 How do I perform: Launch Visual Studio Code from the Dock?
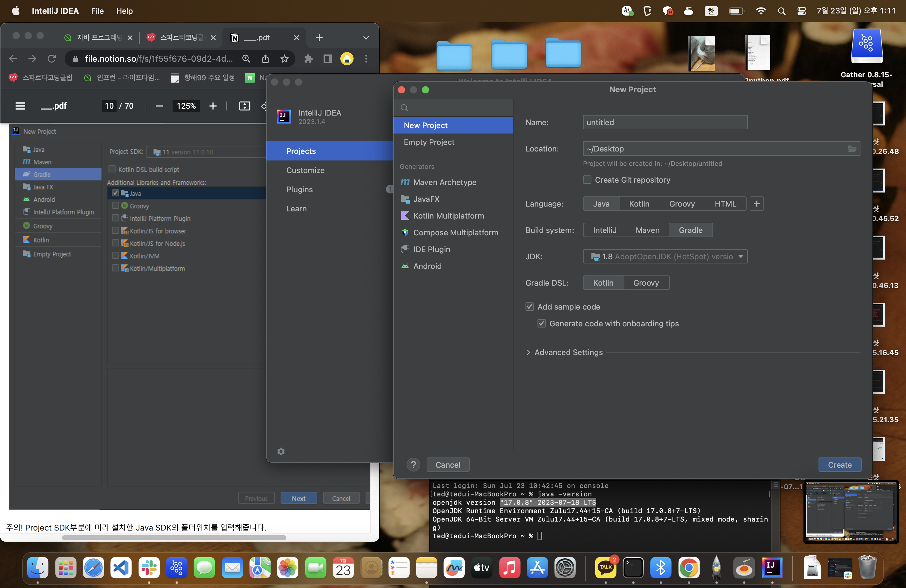(121, 567)
